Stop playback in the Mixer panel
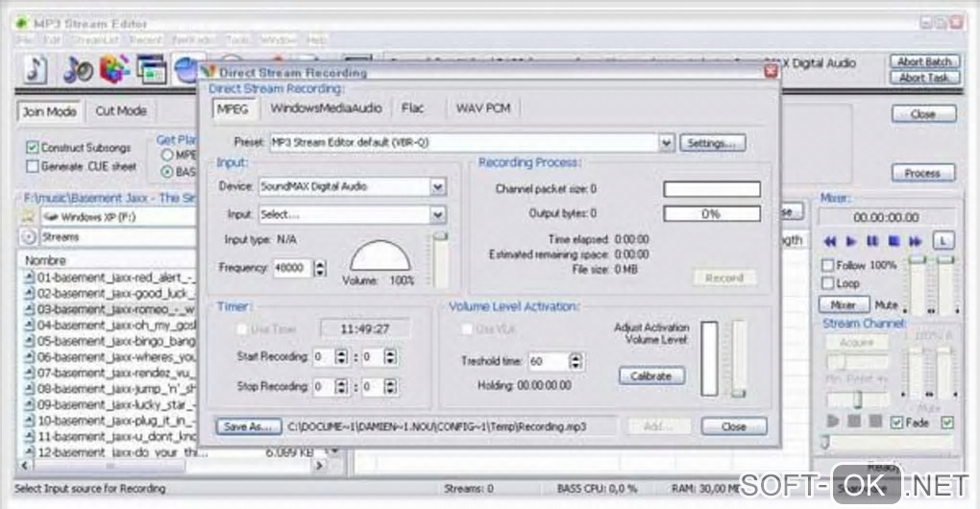Screen dimensions: 980x509 [x=894, y=241]
